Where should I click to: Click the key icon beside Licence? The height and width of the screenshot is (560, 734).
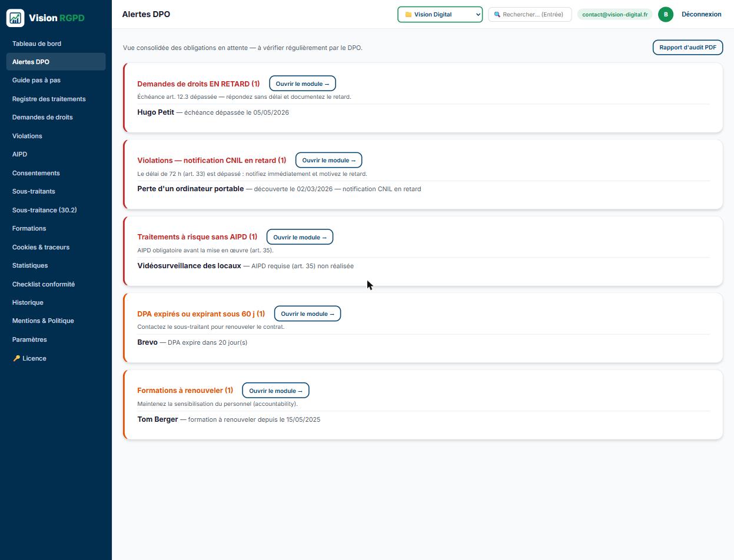pos(16,358)
